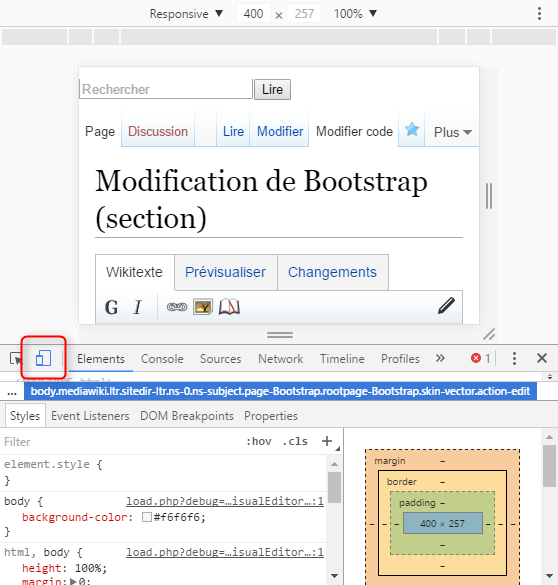Click the styles pane scrollbar thumb
The image size is (558, 585).
pos(335,487)
